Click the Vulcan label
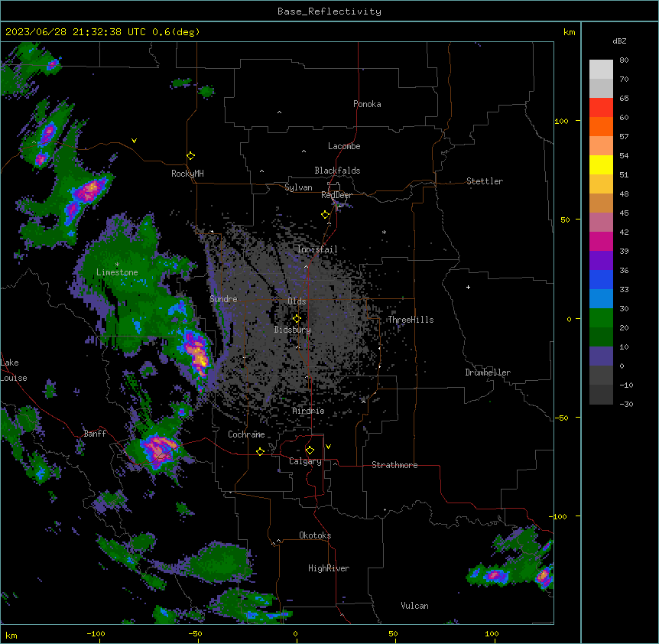 [x=414, y=606]
